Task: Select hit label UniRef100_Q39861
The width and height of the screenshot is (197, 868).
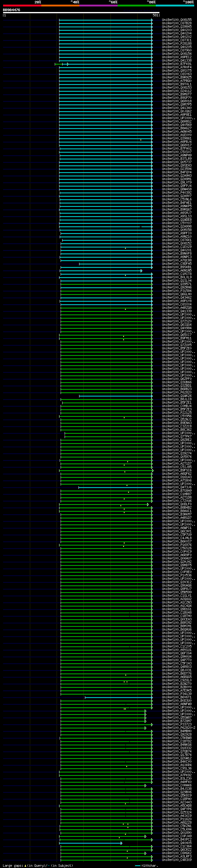Action: tap(177, 139)
